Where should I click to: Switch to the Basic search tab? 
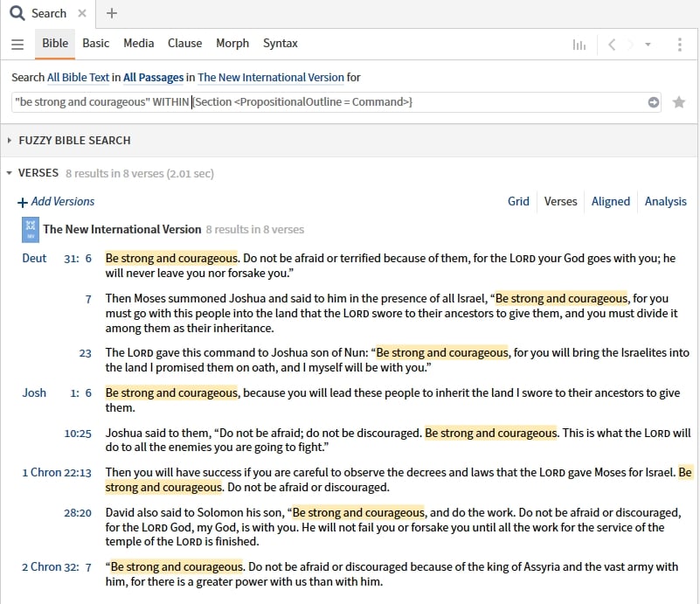point(95,44)
